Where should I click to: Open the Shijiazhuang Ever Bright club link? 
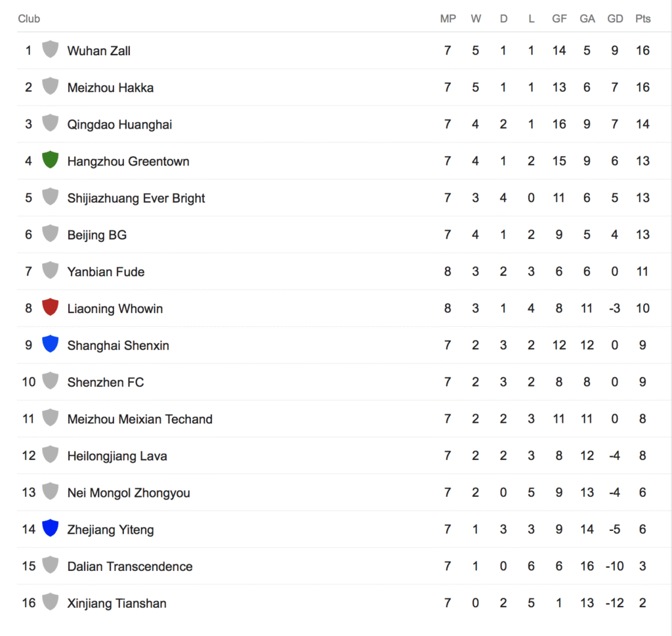[x=136, y=198]
